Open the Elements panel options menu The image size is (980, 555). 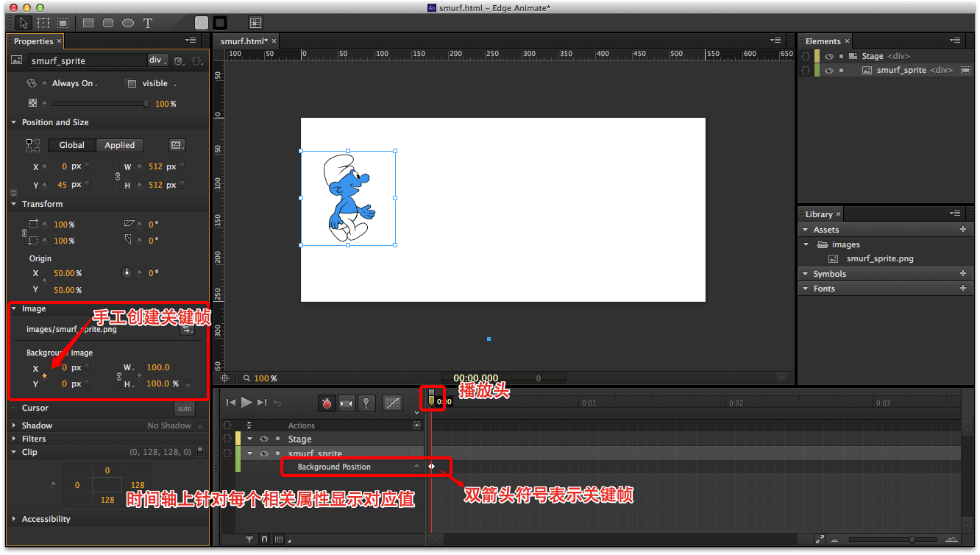click(956, 40)
